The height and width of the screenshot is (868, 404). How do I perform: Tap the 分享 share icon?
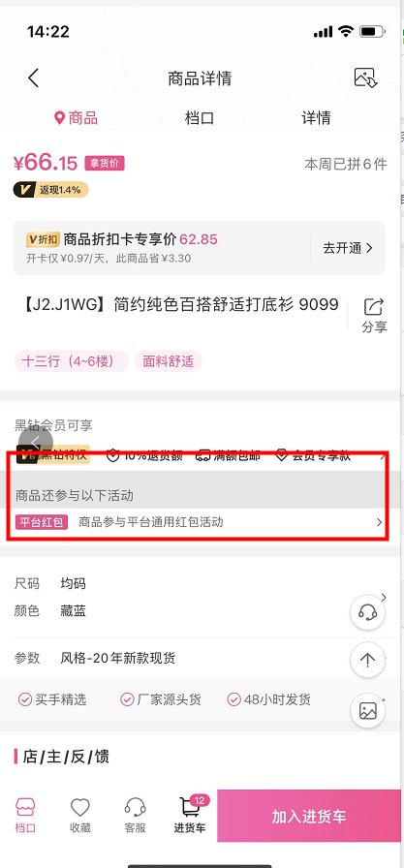375,316
